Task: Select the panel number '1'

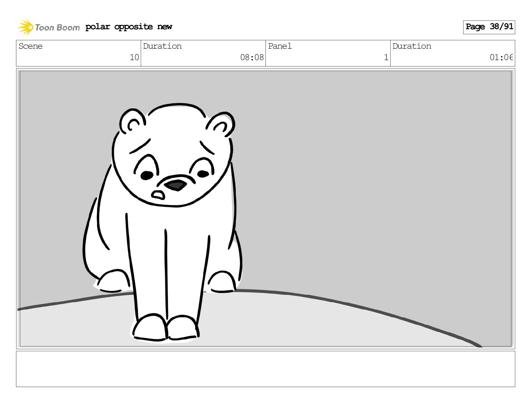Action: coord(386,57)
